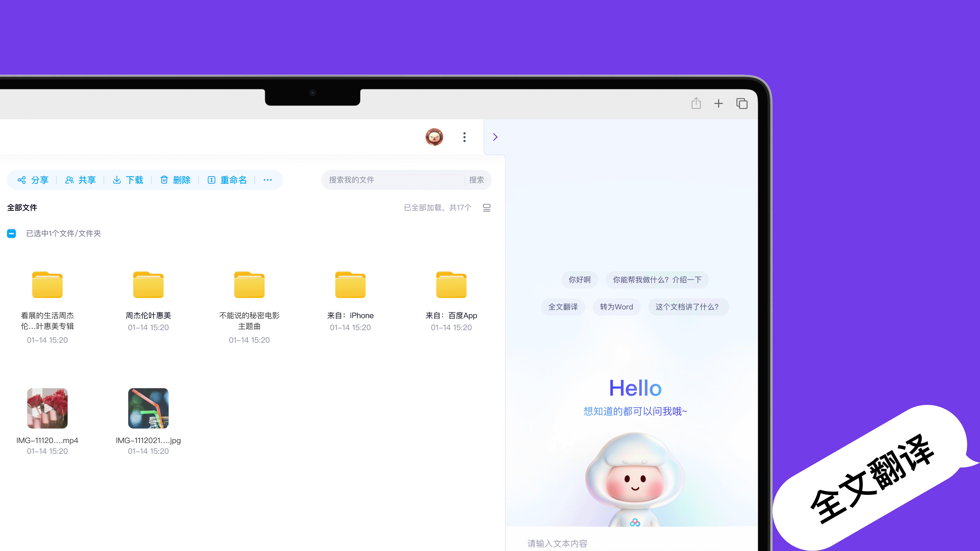The height and width of the screenshot is (551, 980).
Task: Click 你能帮我做什么？介绍一下 suggestion chip
Action: (657, 280)
